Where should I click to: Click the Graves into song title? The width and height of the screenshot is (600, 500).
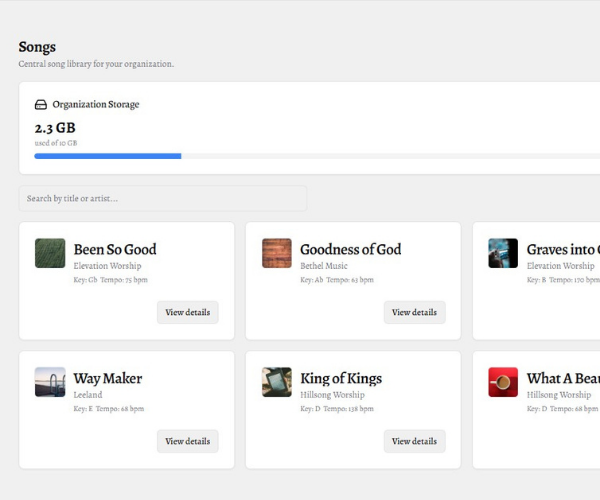[563, 249]
